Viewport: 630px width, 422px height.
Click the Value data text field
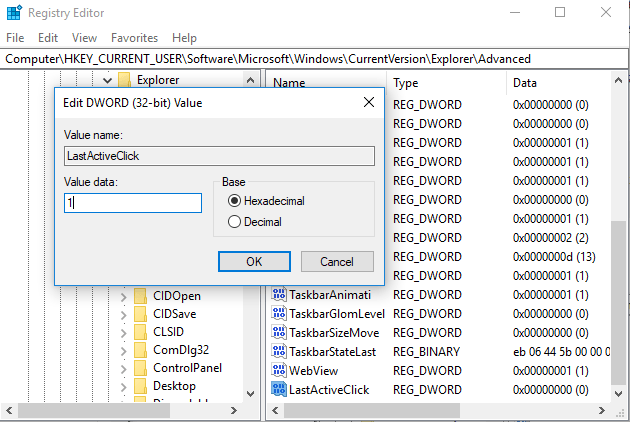point(132,203)
